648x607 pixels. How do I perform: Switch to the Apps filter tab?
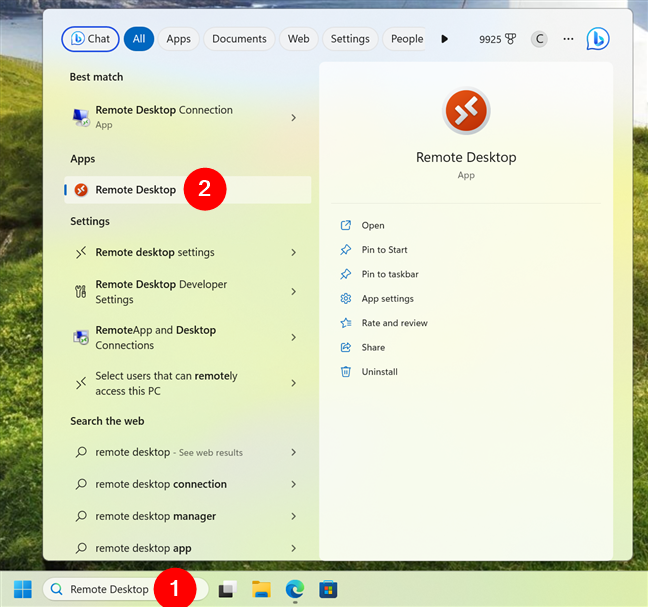[179, 39]
